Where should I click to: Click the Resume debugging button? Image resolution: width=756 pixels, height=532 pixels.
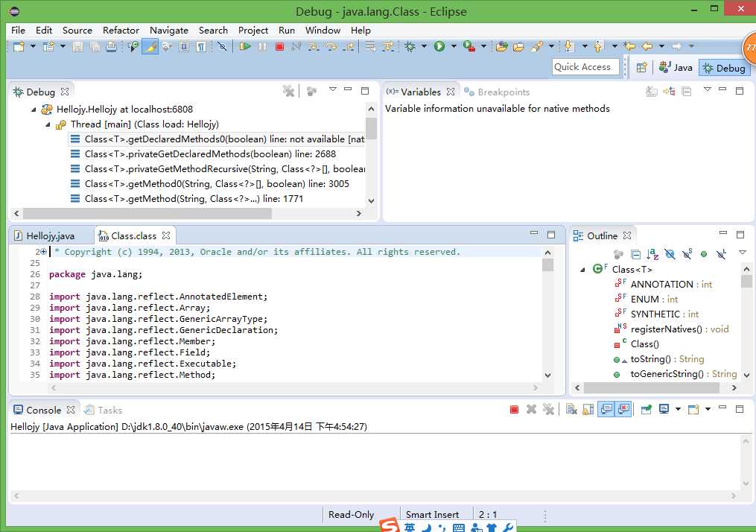pyautogui.click(x=245, y=47)
